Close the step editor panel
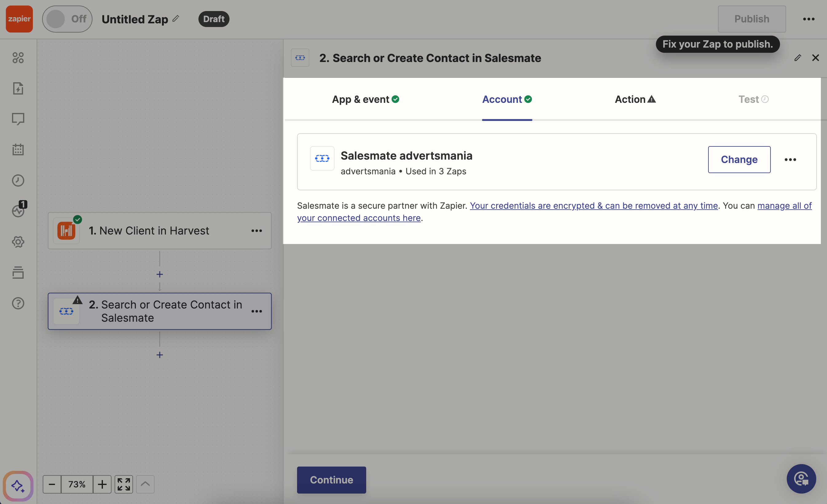The image size is (827, 504). click(816, 58)
